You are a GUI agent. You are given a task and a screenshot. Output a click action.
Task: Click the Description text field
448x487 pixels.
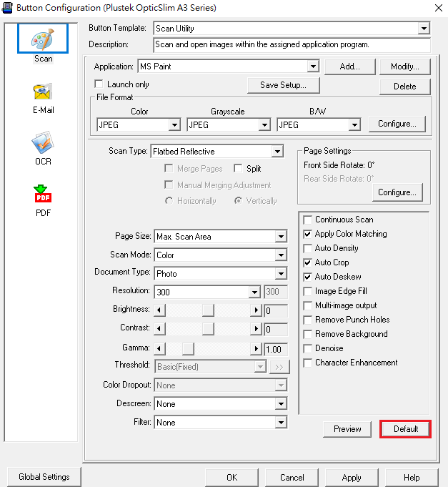(292, 44)
